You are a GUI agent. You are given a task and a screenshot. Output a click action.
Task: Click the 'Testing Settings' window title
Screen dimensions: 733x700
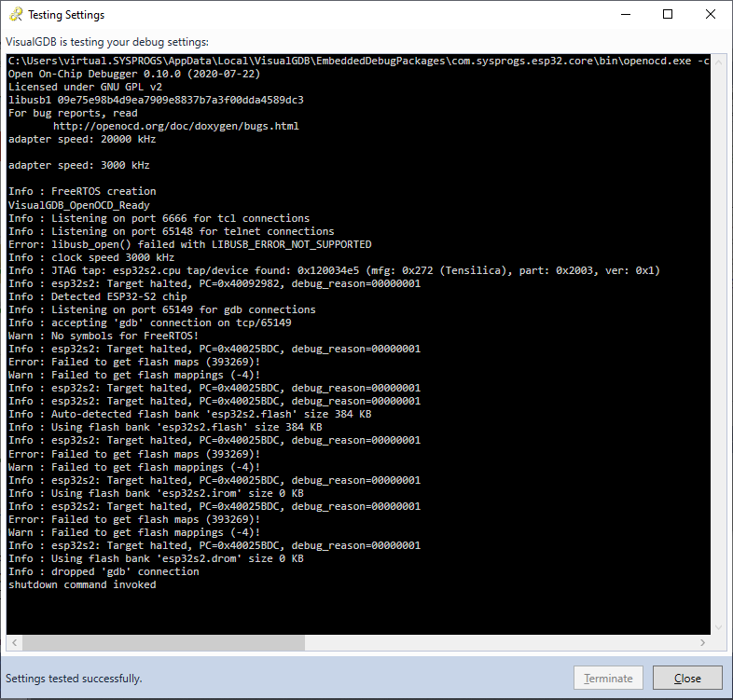(66, 15)
